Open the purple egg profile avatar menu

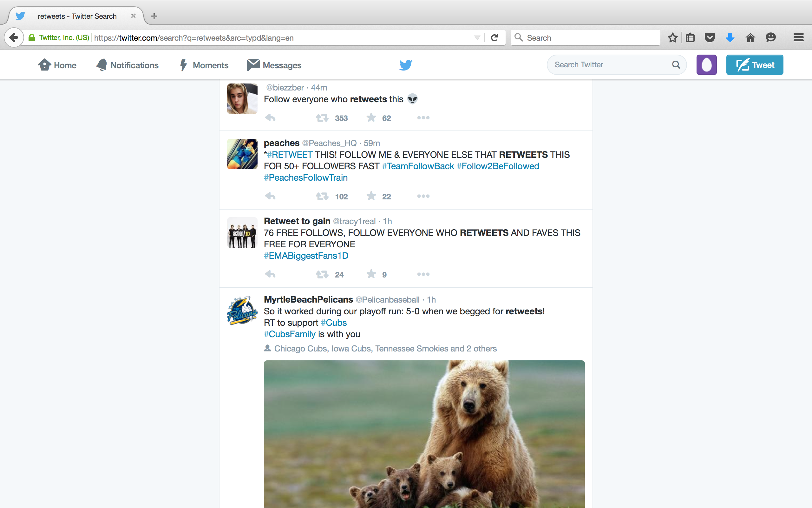(x=706, y=65)
